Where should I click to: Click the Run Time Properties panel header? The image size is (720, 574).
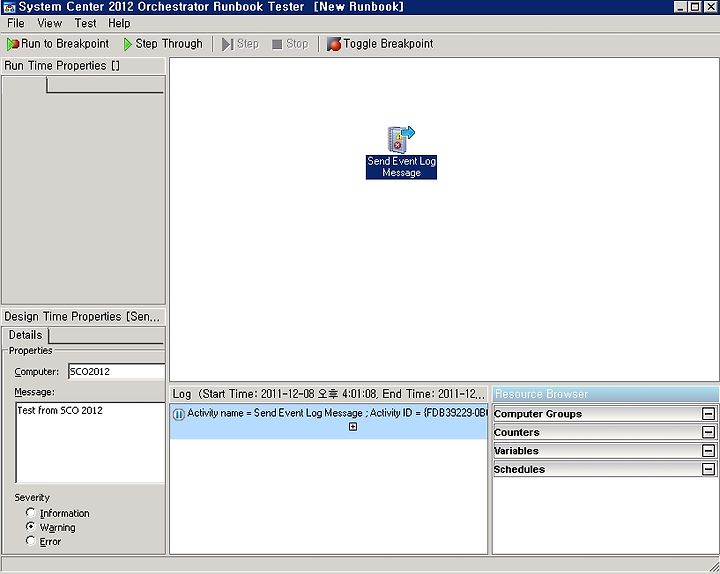(x=84, y=66)
